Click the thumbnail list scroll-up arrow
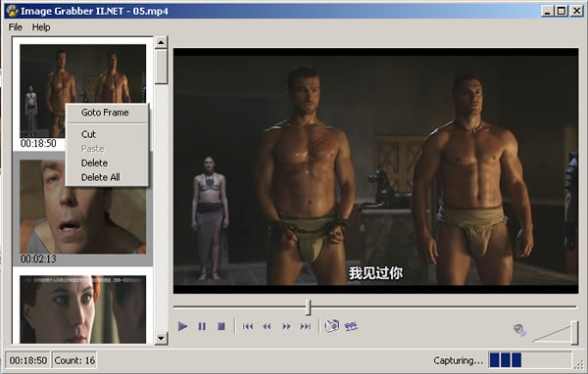 162,42
